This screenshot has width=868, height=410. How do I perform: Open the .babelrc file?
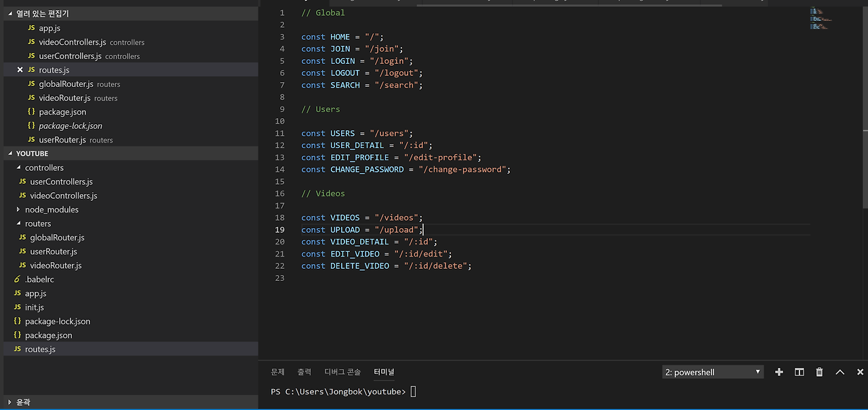point(131,279)
